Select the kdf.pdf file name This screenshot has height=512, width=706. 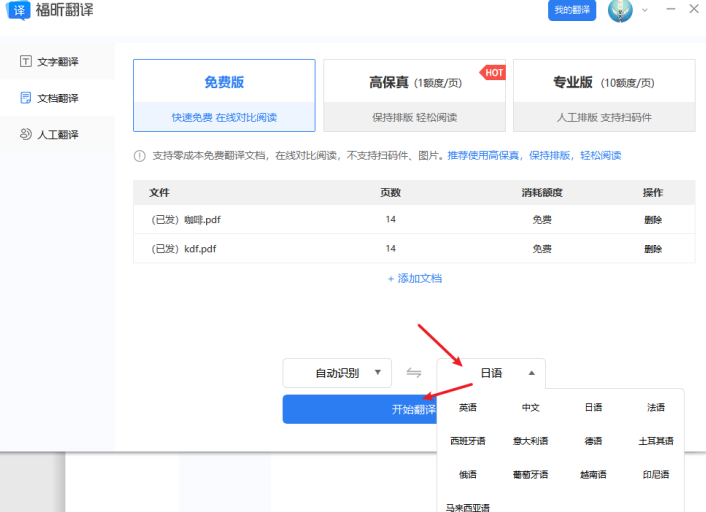pos(183,249)
